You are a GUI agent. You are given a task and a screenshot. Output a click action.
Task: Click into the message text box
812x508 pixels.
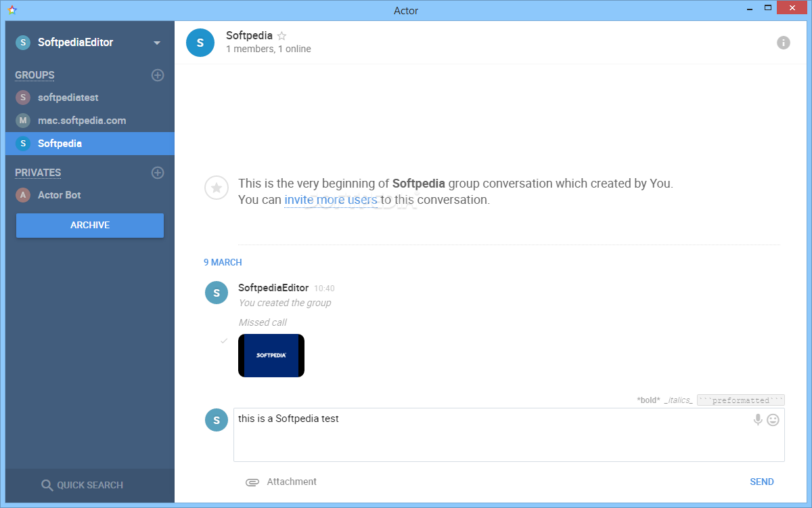point(509,435)
